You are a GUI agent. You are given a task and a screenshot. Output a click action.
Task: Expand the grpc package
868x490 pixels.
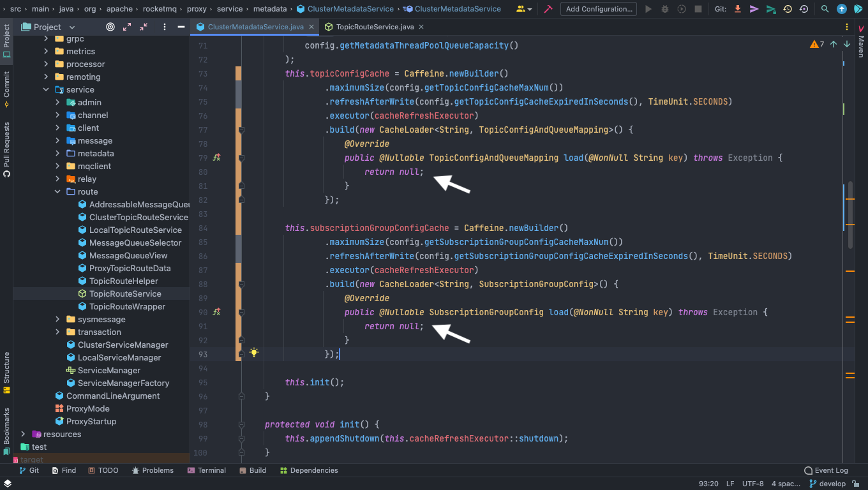point(45,38)
